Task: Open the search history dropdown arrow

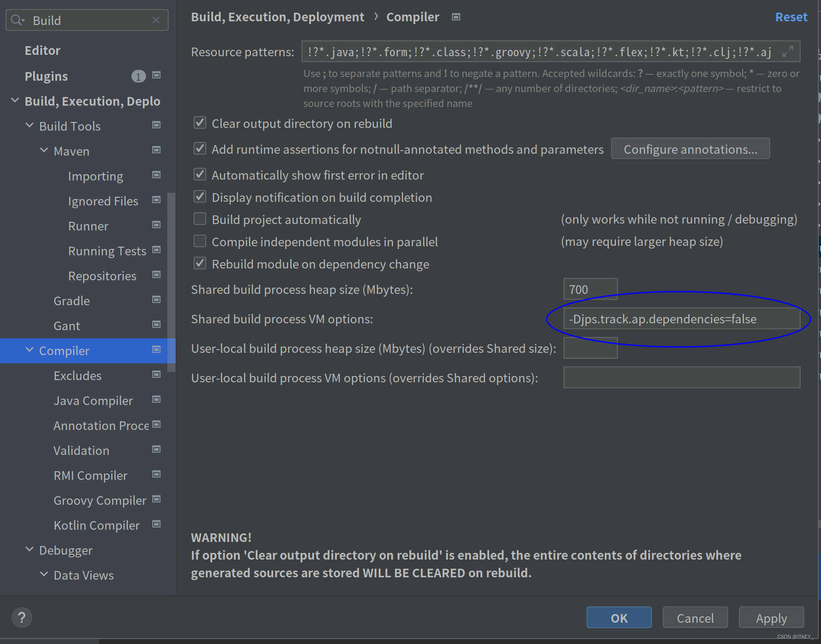Action: click(23, 21)
